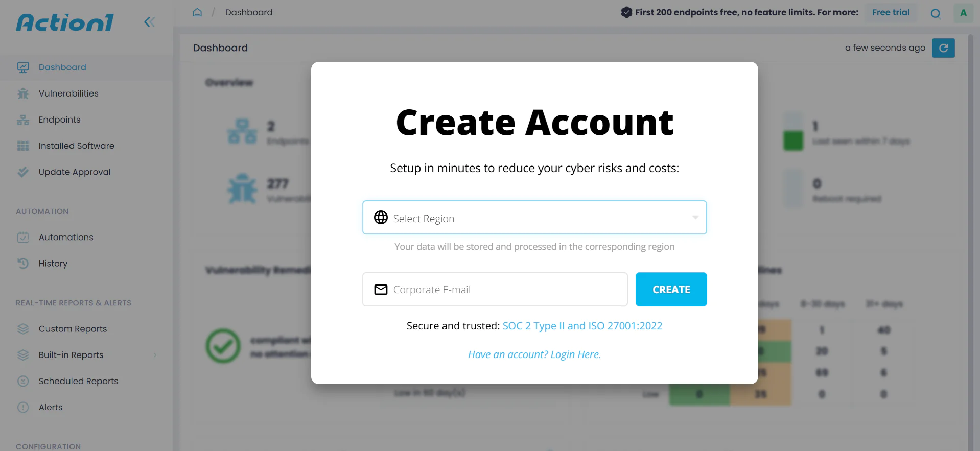The image size is (980, 451).
Task: Click the Free trial button
Action: (x=891, y=13)
